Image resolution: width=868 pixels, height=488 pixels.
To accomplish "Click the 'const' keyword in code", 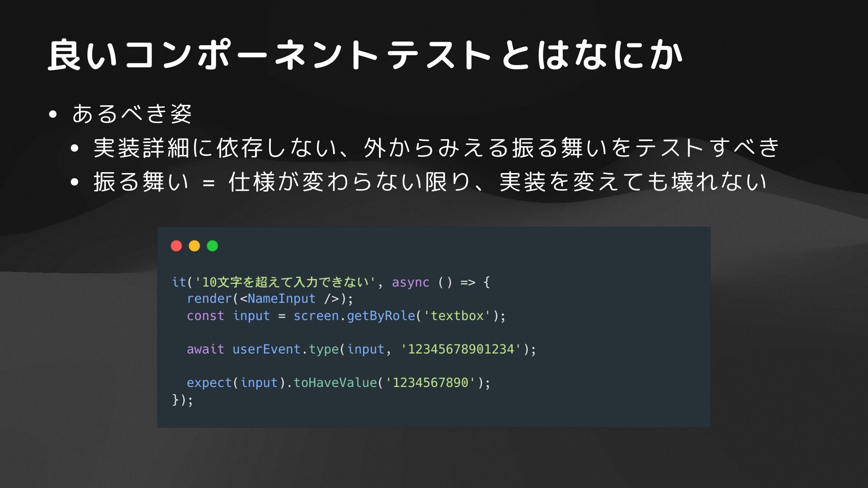I will pos(205,316).
